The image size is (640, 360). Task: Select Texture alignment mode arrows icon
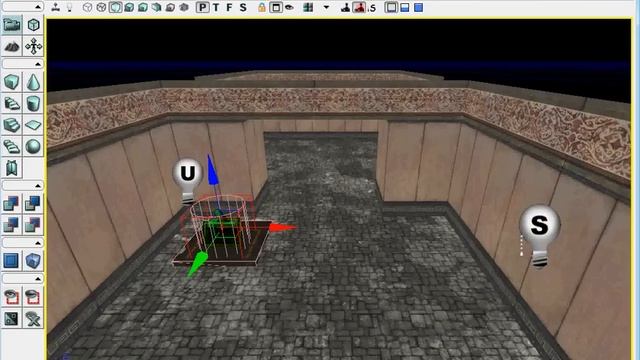point(33,47)
